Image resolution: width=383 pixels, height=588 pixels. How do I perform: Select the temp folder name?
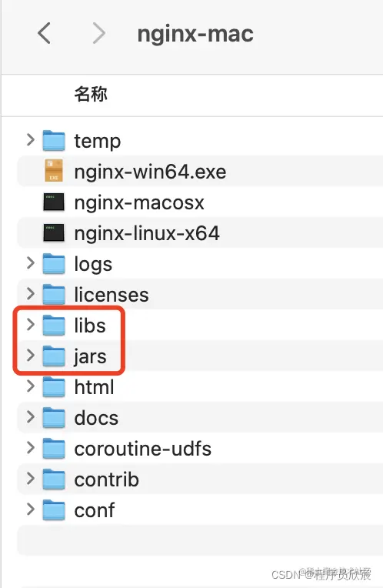pyautogui.click(x=98, y=142)
